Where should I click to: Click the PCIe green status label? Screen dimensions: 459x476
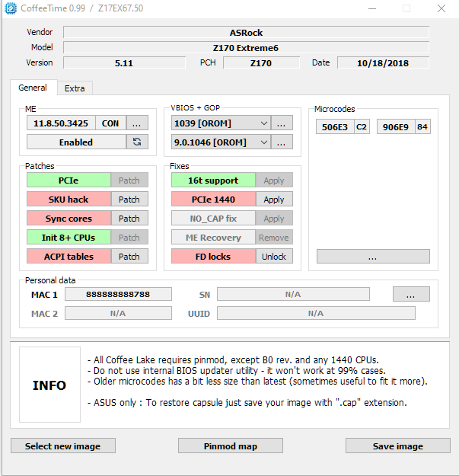click(x=69, y=180)
